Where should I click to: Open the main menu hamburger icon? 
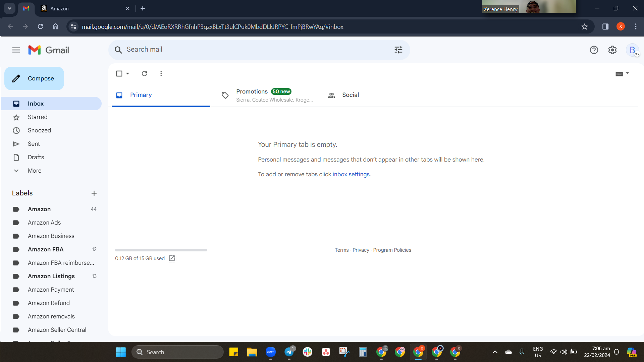click(16, 50)
